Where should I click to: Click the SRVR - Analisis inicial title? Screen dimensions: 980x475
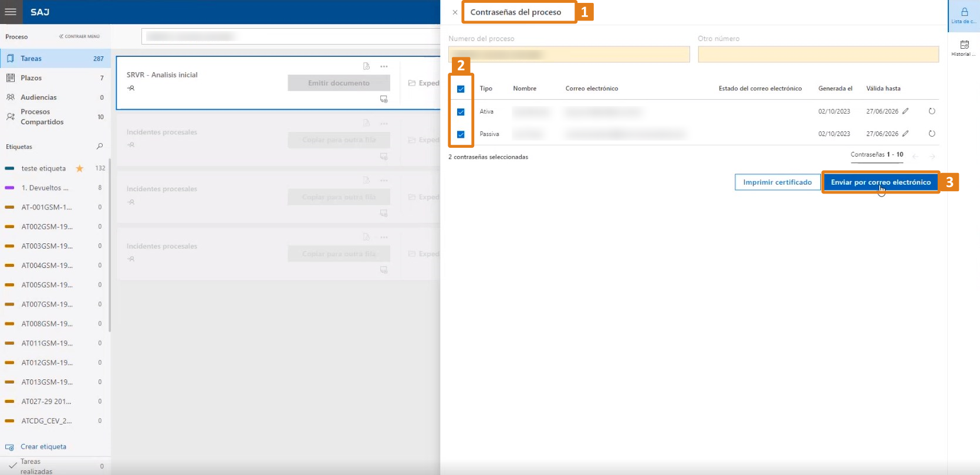tap(162, 74)
